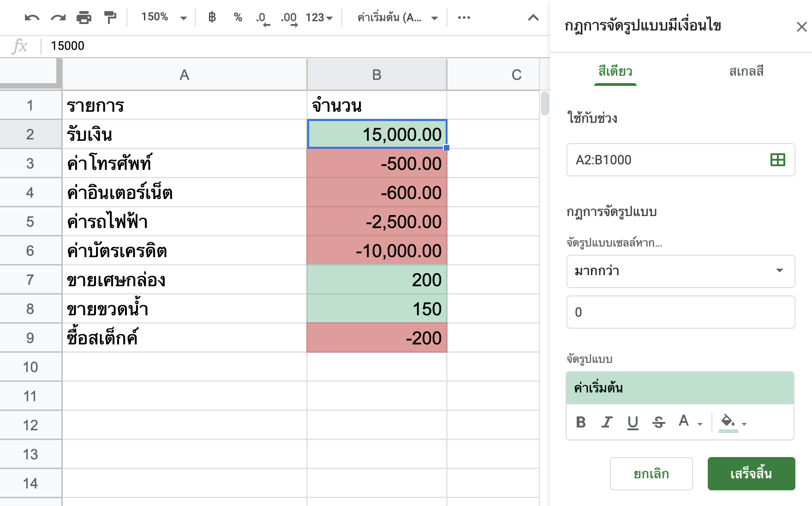
Task: Collapse the toolbar with up chevron
Action: tap(533, 18)
